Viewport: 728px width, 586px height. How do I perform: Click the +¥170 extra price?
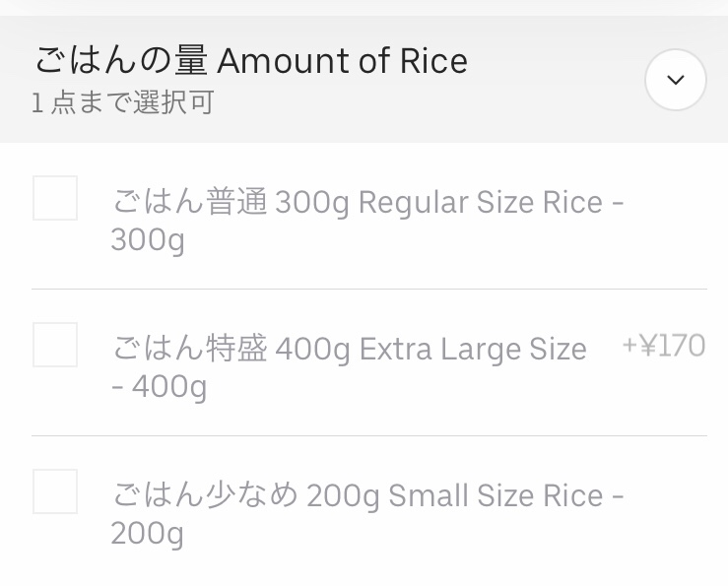[663, 346]
